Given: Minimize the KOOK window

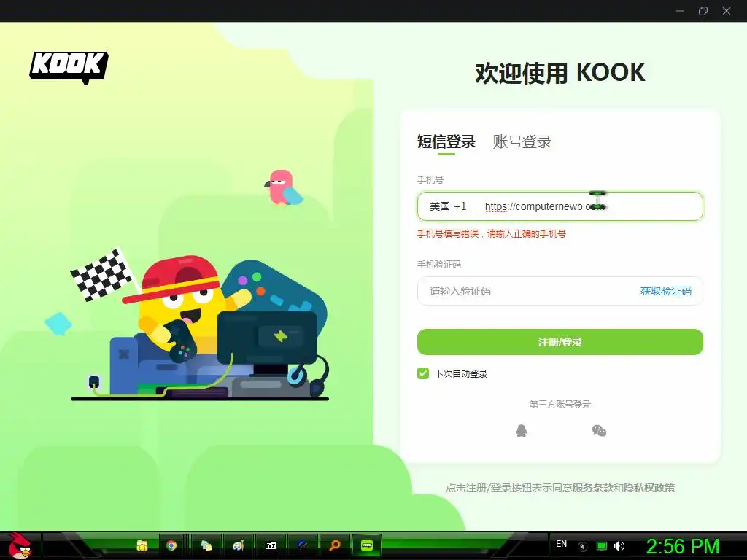Looking at the screenshot, I should pos(680,11).
